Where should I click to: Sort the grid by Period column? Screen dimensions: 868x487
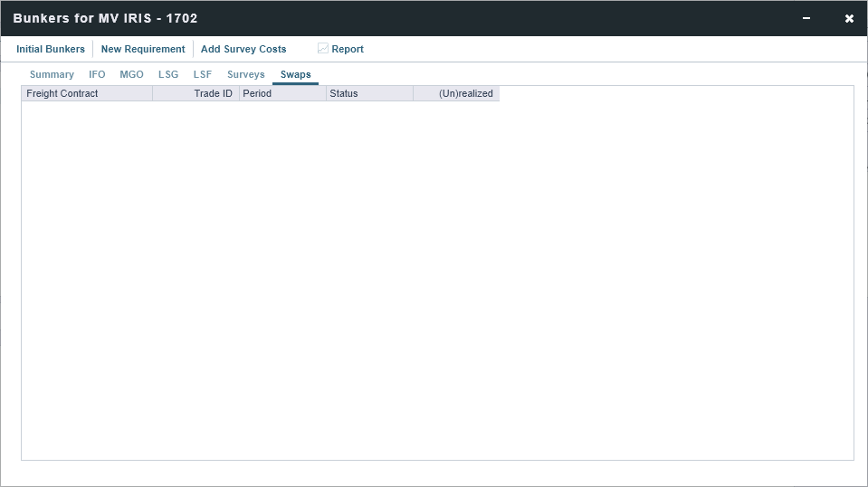point(282,93)
